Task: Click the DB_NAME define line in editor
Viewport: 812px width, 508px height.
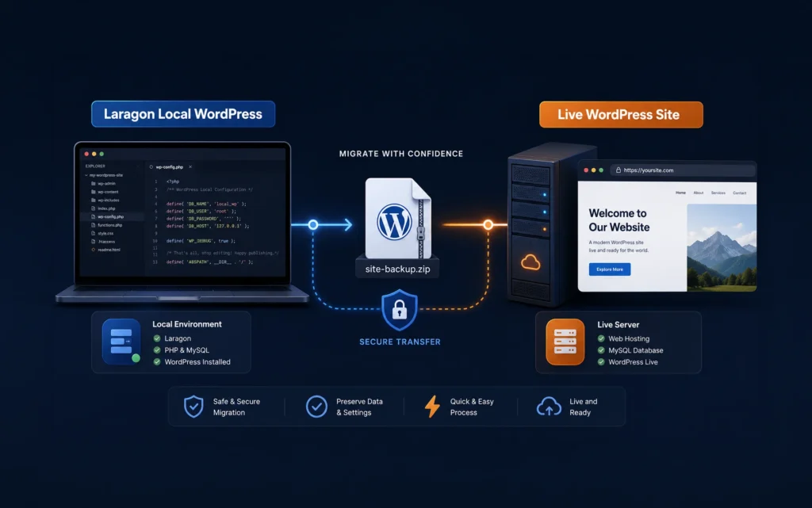Action: [x=206, y=204]
